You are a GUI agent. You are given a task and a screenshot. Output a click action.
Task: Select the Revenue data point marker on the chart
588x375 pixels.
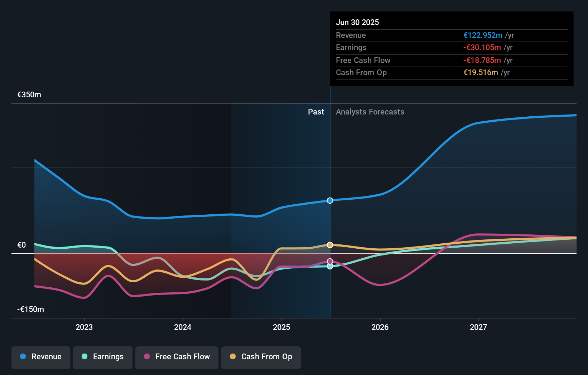[329, 200]
